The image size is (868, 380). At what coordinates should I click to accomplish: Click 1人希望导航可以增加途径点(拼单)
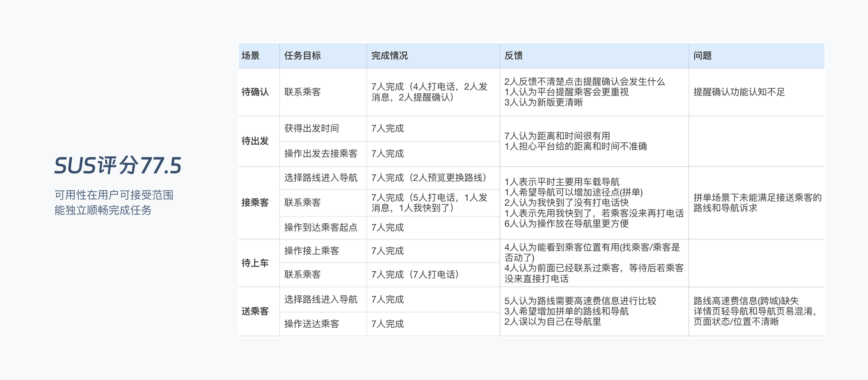pyautogui.click(x=573, y=192)
